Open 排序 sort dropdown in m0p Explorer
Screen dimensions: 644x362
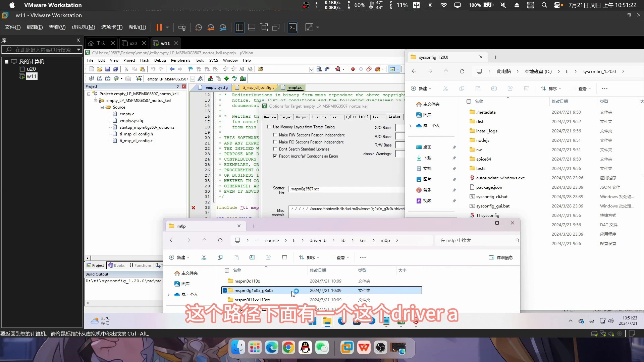tap(309, 257)
